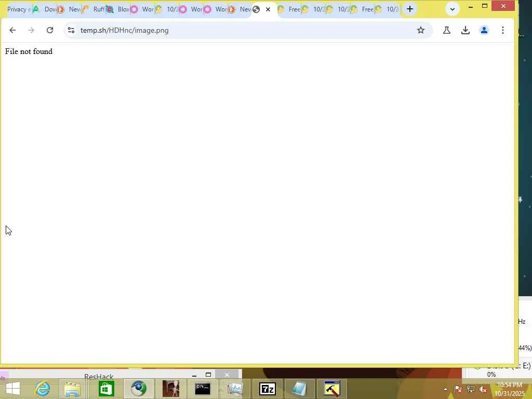This screenshot has width=532, height=399.
Task: Open the Action Center flag icon
Action: tap(458, 389)
